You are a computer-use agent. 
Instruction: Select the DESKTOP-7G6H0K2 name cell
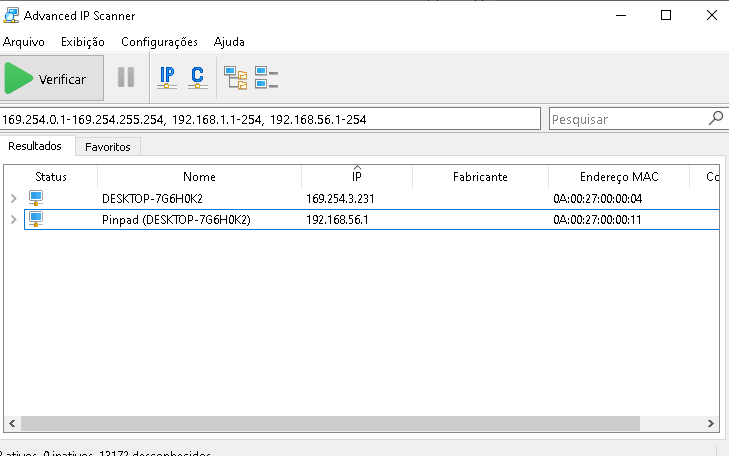pos(152,198)
